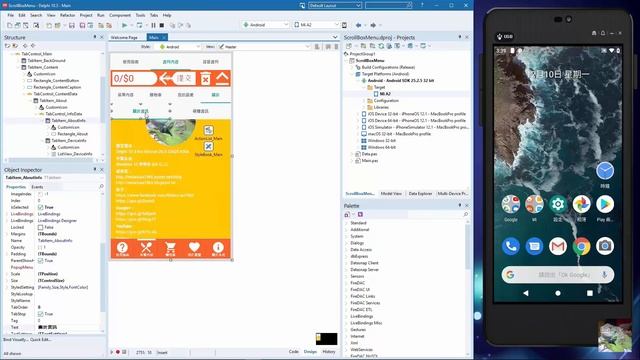Select TabControl_Main in the Structure tree
This screenshot has height=360, width=640.
tap(37, 54)
